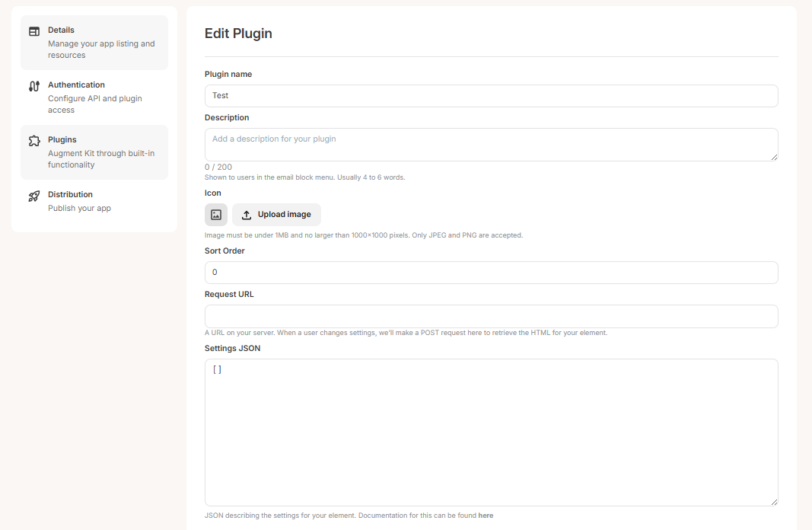Click the 'Request URL' label
Screen dimensions: 812x530
[x=229, y=294]
